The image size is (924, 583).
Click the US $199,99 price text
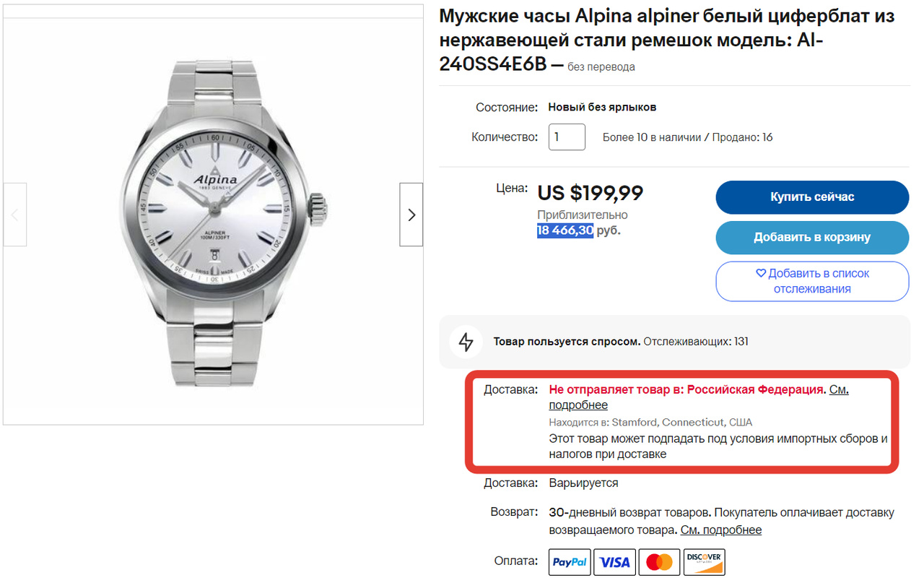590,193
